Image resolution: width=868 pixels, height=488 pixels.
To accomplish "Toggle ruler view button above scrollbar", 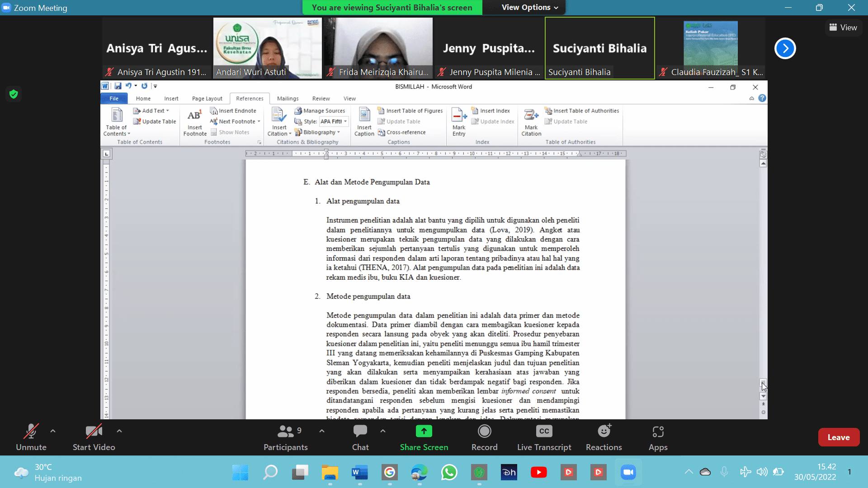I will click(764, 155).
